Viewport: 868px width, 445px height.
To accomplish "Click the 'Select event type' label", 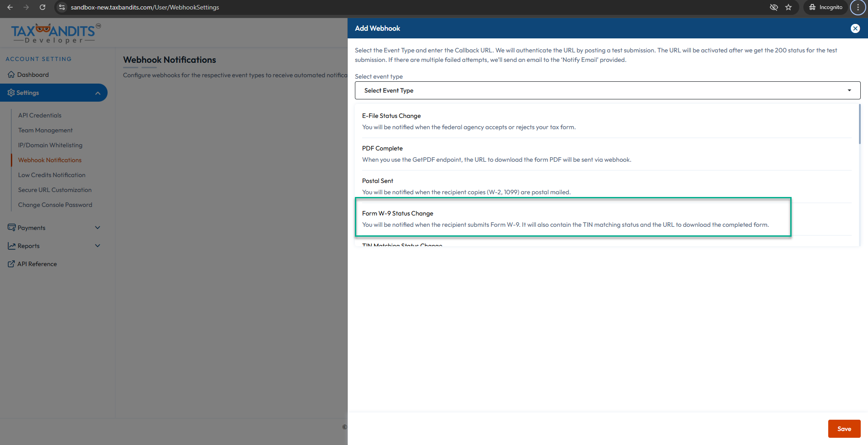I will (379, 76).
